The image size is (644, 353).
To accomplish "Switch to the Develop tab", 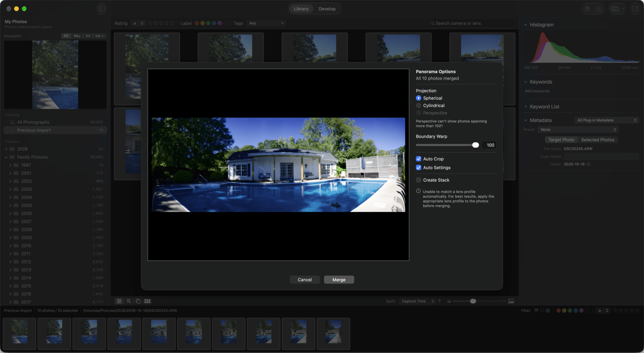I will pyautogui.click(x=327, y=9).
